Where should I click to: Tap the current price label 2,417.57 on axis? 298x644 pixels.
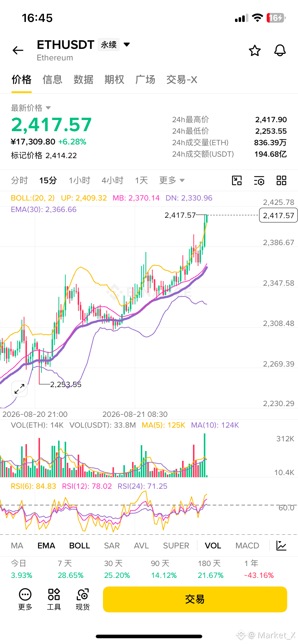point(279,215)
